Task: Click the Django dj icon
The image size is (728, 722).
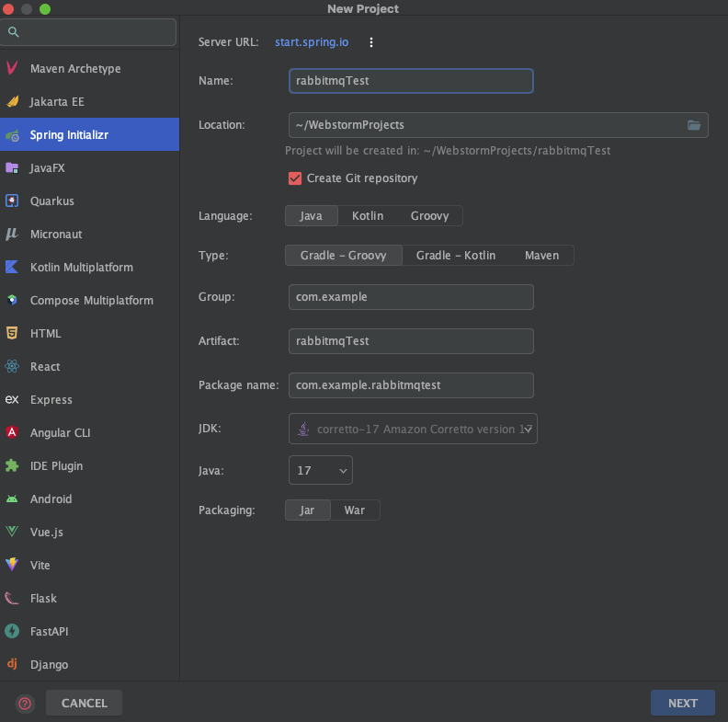Action: [12, 664]
